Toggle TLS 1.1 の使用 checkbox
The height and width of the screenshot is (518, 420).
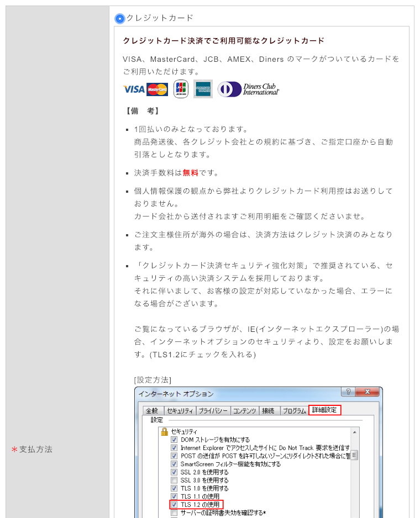(174, 496)
